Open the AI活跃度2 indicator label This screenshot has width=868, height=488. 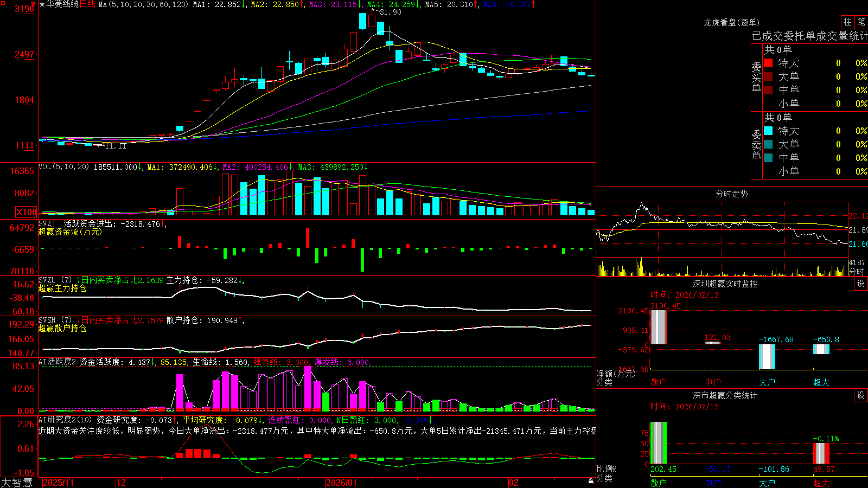(58, 362)
